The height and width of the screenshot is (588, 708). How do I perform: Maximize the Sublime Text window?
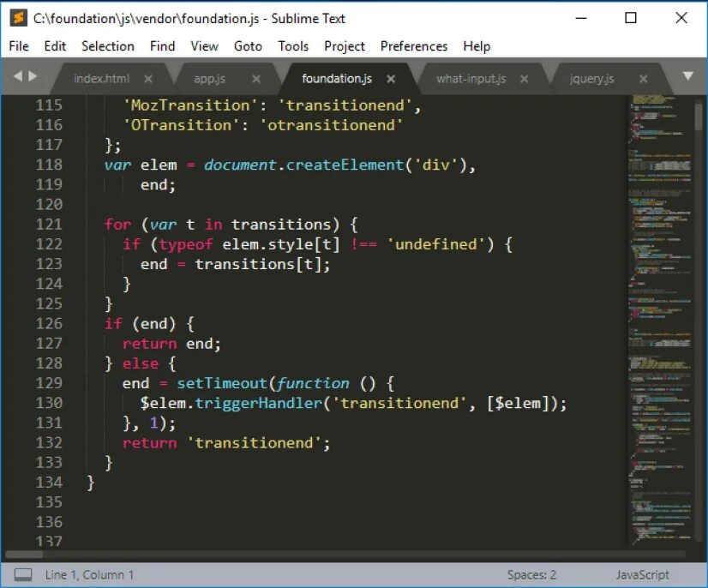point(631,18)
